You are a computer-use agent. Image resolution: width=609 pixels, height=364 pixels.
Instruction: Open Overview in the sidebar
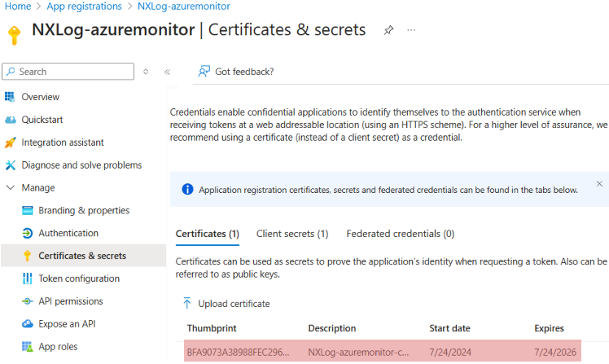pos(40,97)
